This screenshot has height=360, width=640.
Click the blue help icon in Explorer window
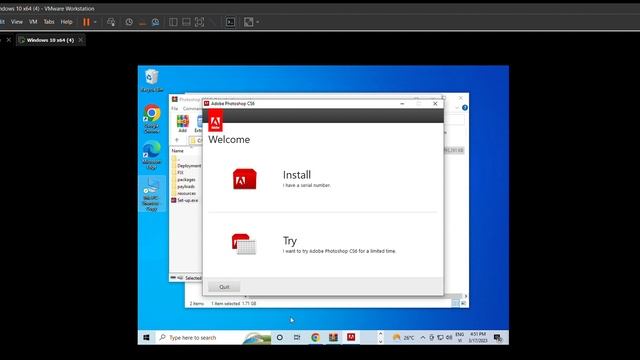pyautogui.click(x=464, y=108)
